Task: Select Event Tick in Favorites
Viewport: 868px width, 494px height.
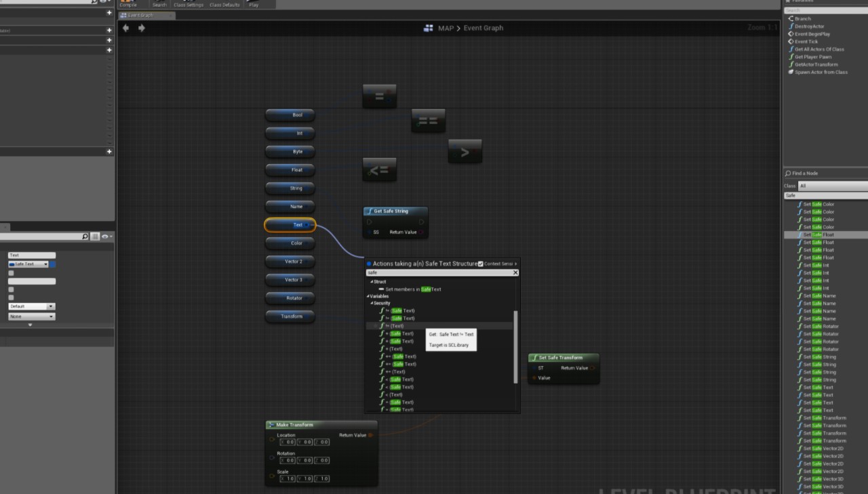Action: tap(806, 41)
